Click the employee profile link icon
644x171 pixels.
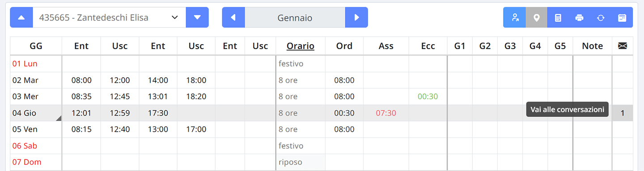515,17
